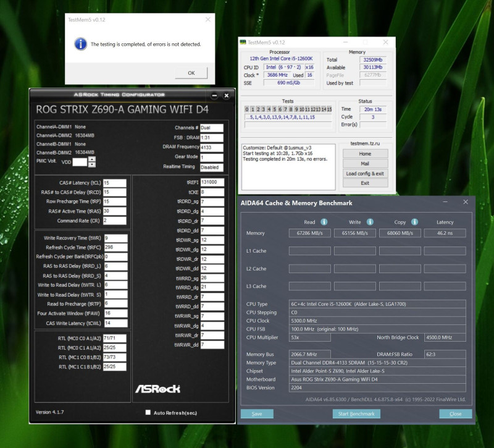Click the Read info icon in AIDA64
The width and height of the screenshot is (494, 448).
pos(324,222)
